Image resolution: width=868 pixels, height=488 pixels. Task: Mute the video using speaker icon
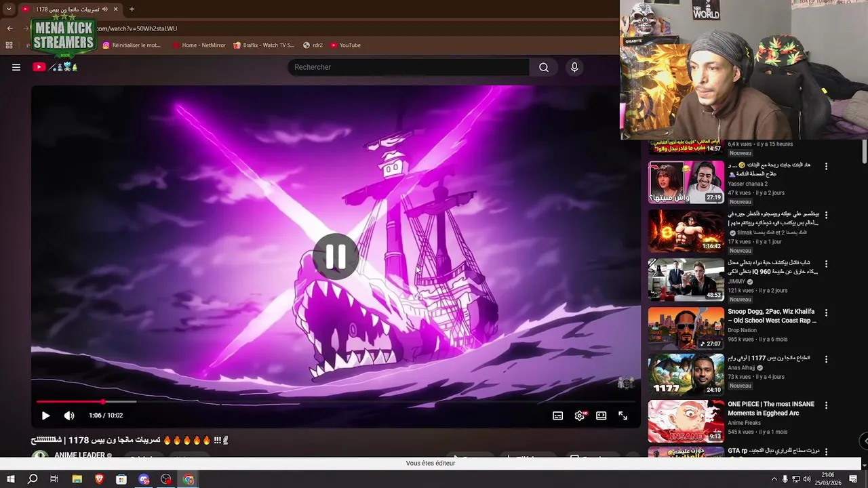69,415
